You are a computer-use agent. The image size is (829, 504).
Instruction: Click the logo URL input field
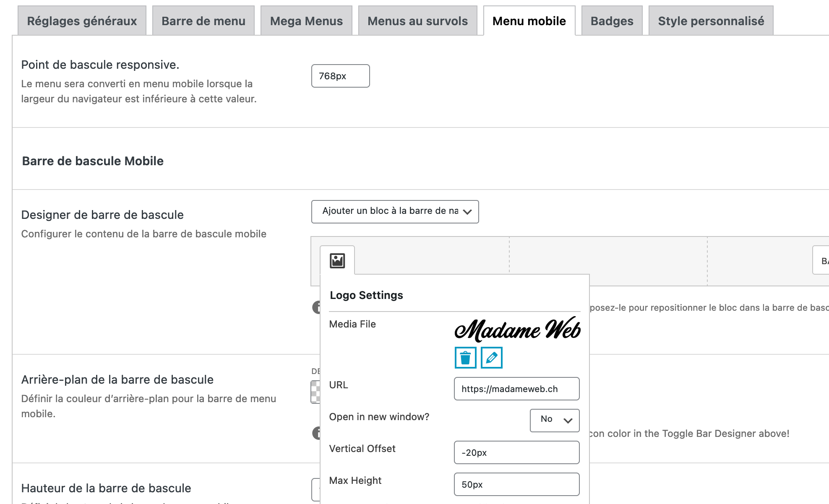(516, 389)
